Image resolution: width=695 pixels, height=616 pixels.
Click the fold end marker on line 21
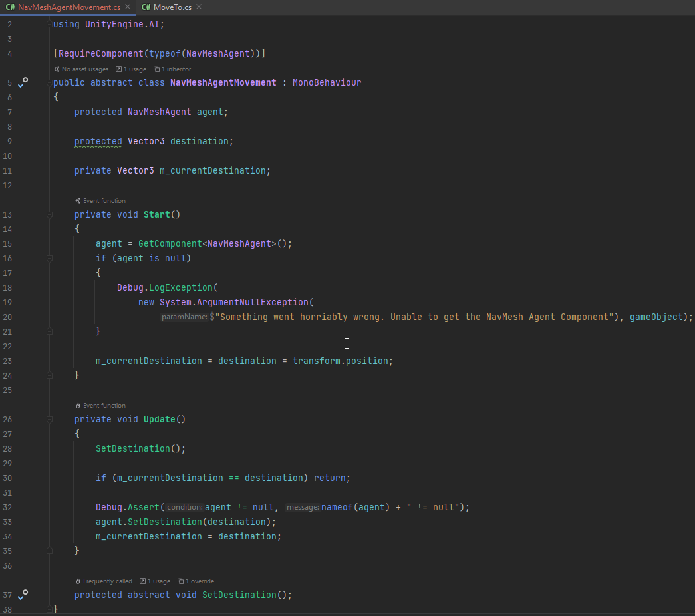[x=49, y=331]
